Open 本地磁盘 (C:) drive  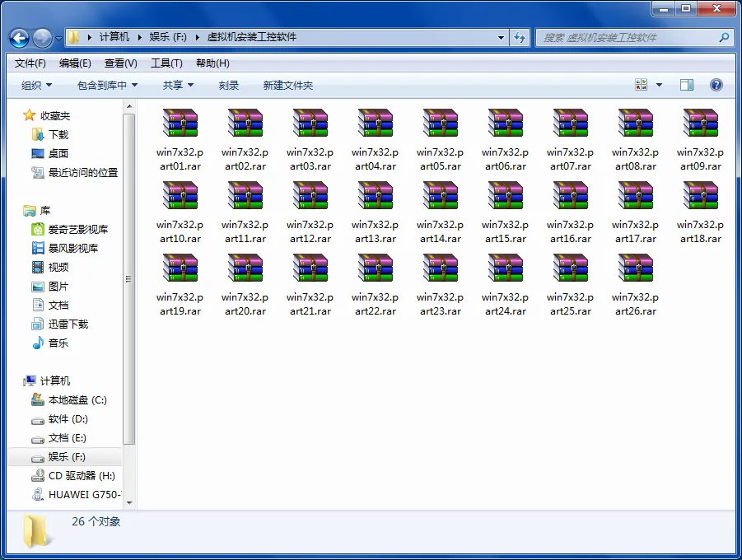click(69, 400)
